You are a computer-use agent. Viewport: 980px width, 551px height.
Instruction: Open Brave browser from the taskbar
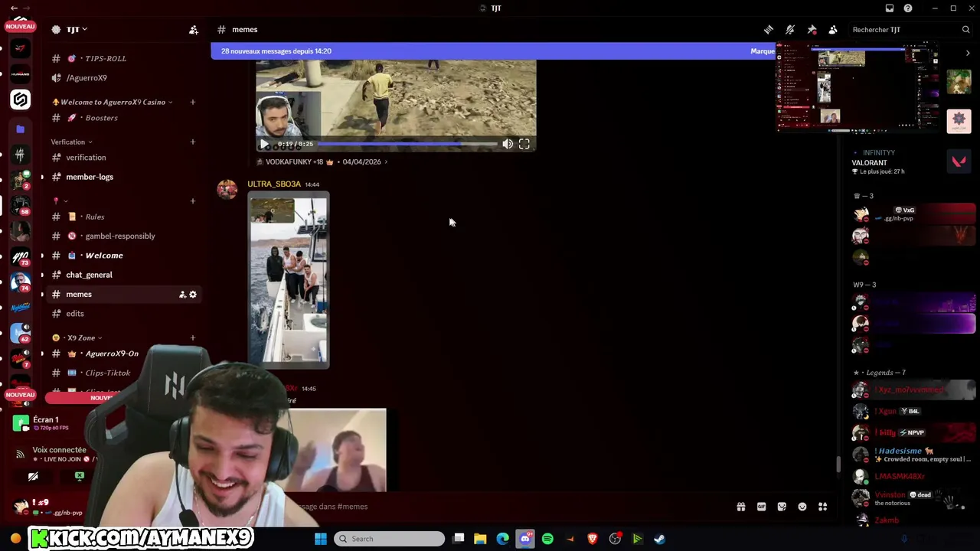[x=593, y=539]
